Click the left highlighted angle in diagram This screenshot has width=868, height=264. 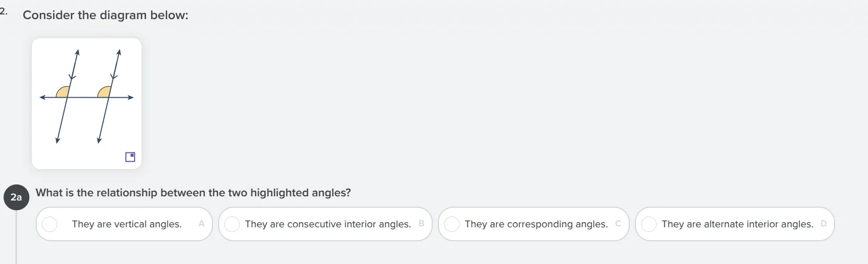[x=63, y=92]
